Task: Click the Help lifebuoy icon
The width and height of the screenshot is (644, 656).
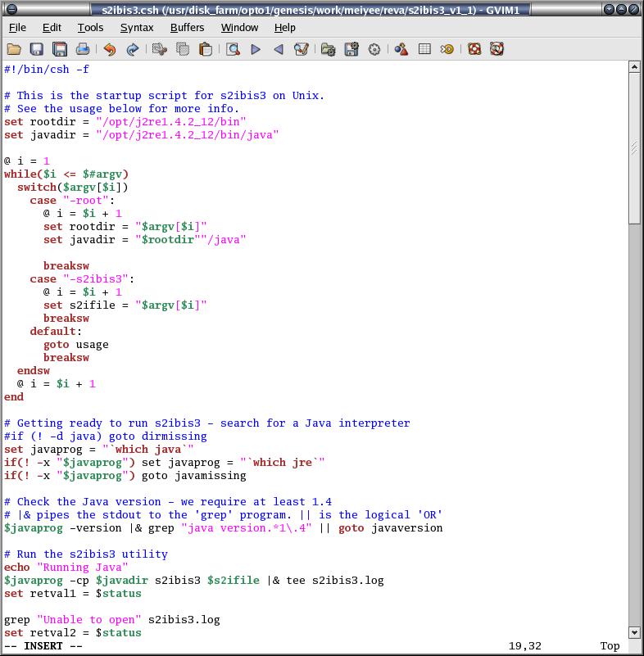Action: (474, 49)
